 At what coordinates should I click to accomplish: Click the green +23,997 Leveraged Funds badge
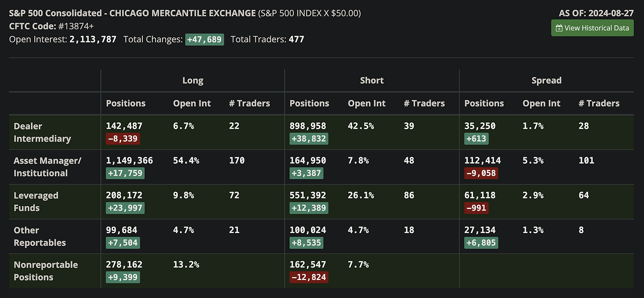pyautogui.click(x=125, y=208)
